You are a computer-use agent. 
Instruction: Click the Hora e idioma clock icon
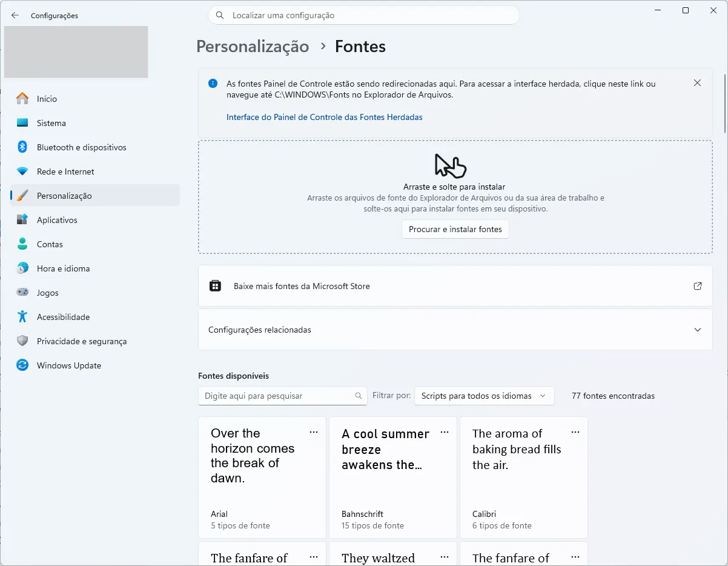point(22,268)
